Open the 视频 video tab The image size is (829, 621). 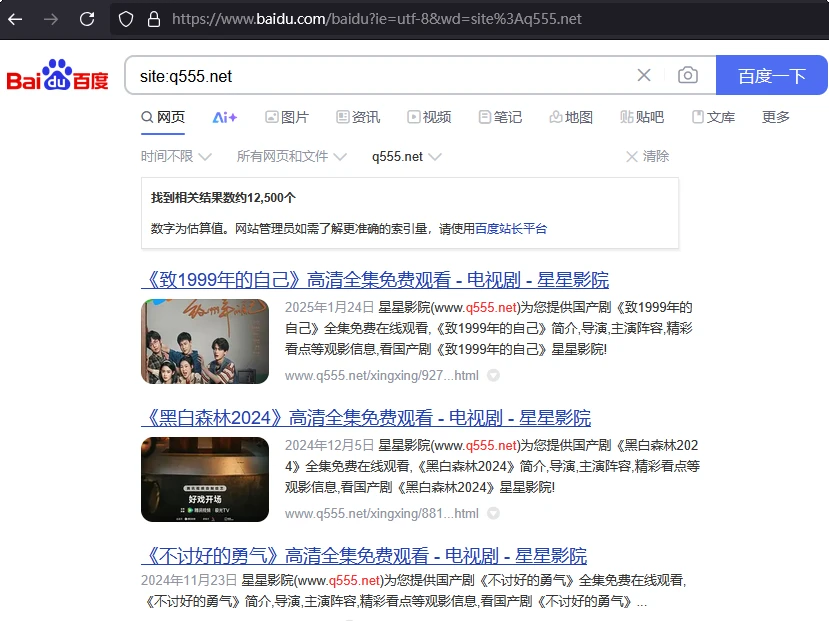tap(428, 117)
